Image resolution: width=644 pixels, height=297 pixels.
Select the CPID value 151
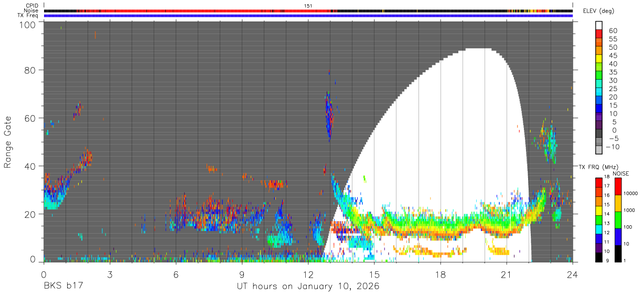(x=308, y=6)
